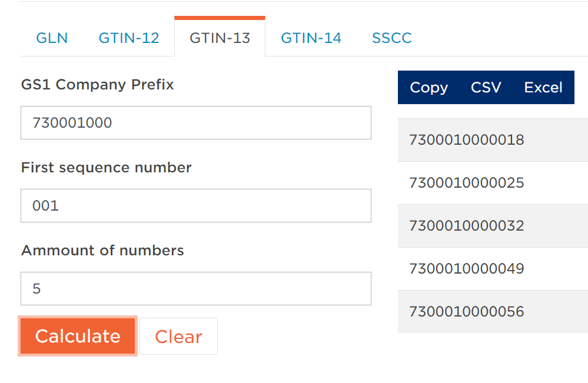
Task: Click the First sequence number label
Action: click(107, 168)
